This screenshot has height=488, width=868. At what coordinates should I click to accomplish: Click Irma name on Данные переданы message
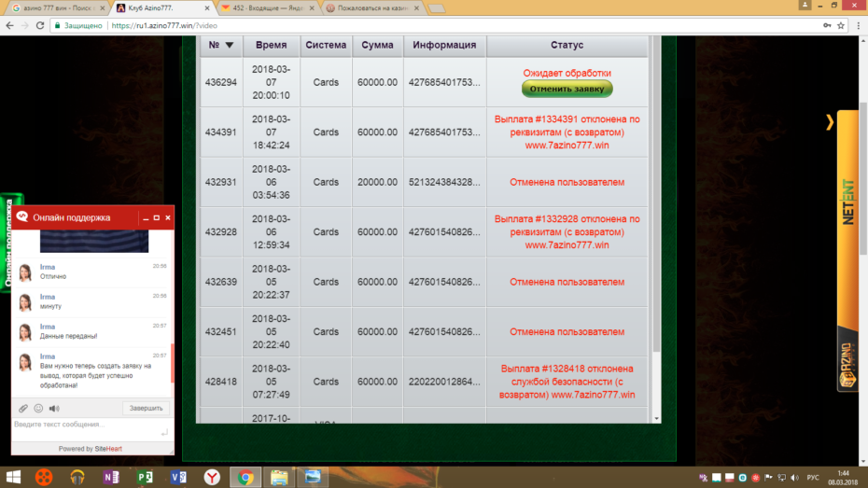48,327
